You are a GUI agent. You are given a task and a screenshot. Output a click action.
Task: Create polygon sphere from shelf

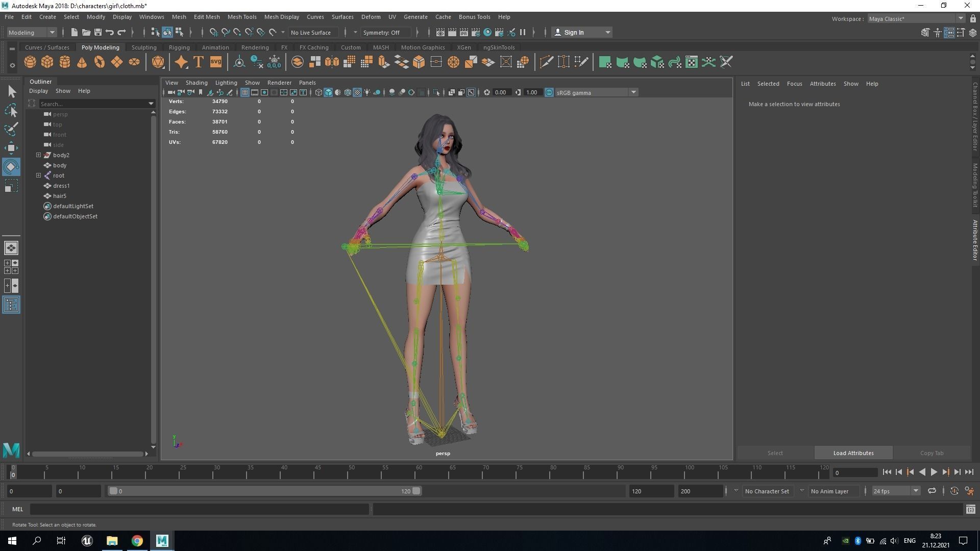[30, 62]
